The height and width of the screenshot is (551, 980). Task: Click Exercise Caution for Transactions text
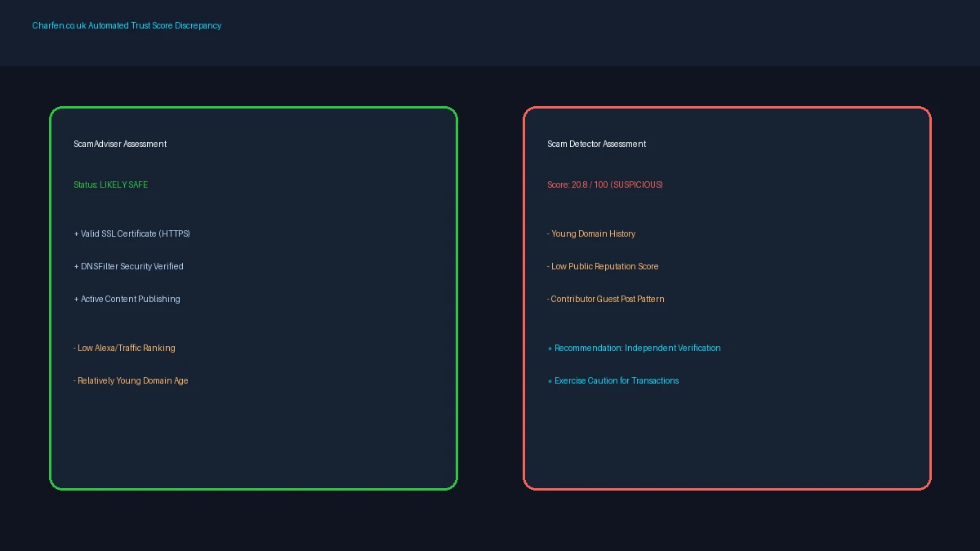(613, 380)
